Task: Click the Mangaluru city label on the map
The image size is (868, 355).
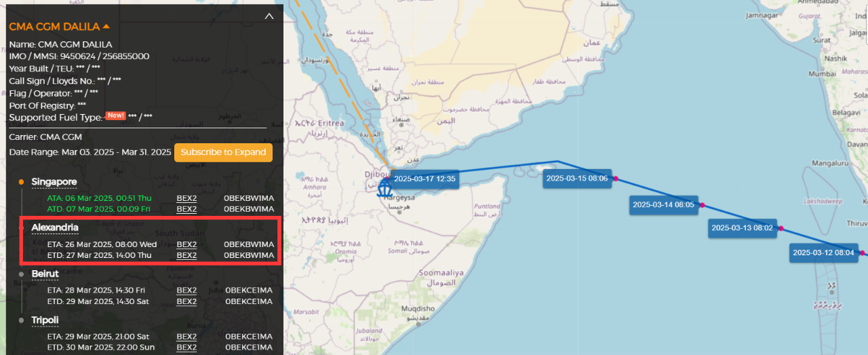Action: coord(831,164)
